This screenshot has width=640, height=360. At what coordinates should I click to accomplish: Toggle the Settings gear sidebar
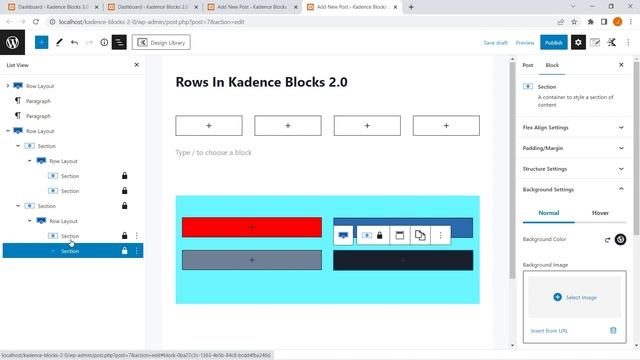tap(578, 42)
